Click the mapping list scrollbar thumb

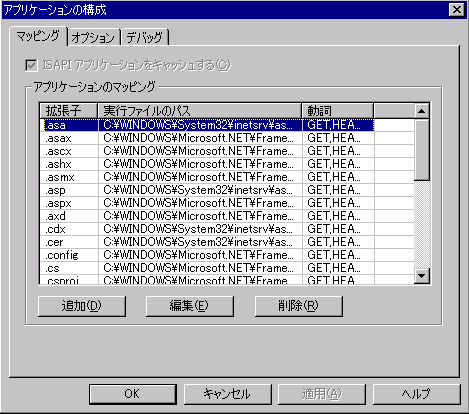click(x=422, y=150)
